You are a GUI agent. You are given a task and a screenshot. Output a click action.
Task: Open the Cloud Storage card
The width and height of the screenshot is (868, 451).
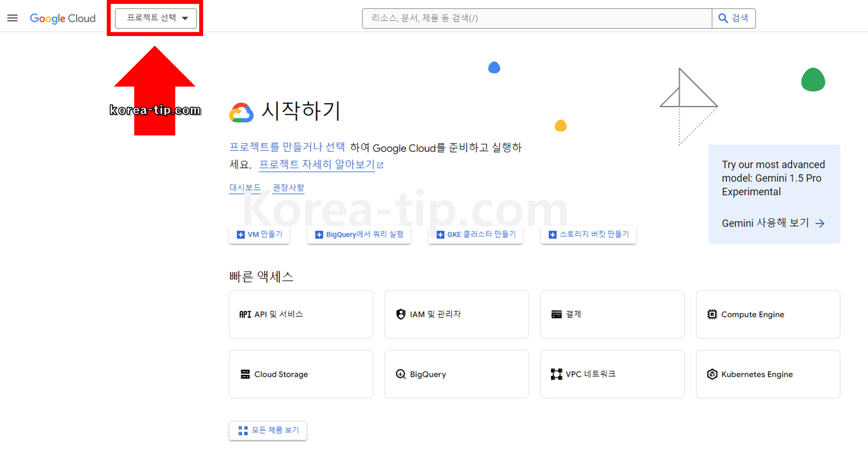pyautogui.click(x=301, y=374)
